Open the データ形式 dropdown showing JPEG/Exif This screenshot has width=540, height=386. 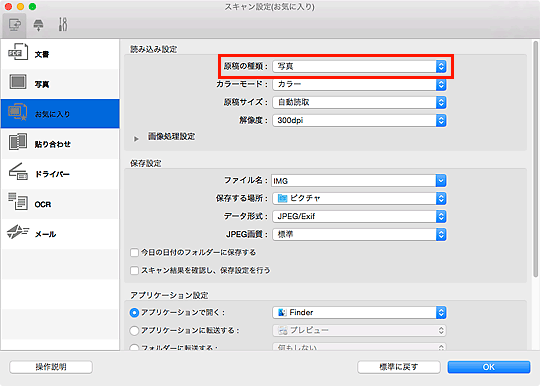pos(359,217)
